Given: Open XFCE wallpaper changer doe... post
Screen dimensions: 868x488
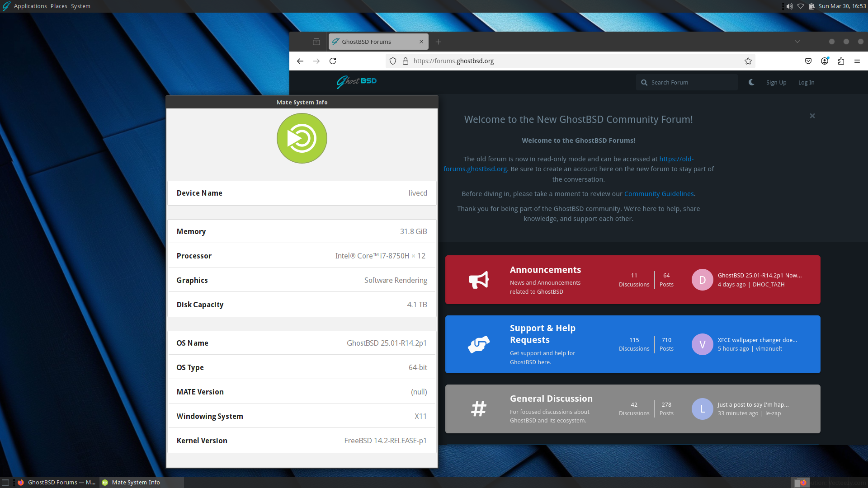Looking at the screenshot, I should tap(757, 340).
